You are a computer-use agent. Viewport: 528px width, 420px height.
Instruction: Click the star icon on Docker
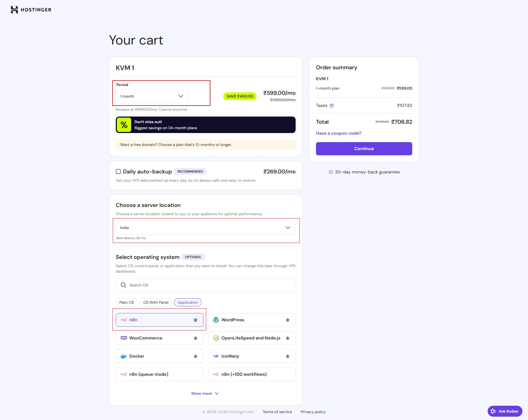coord(196,356)
